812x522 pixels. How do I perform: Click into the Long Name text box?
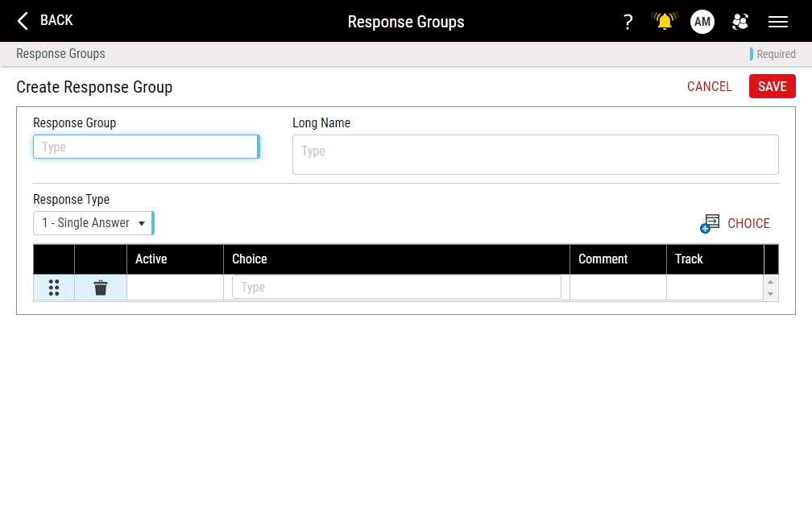(535, 155)
